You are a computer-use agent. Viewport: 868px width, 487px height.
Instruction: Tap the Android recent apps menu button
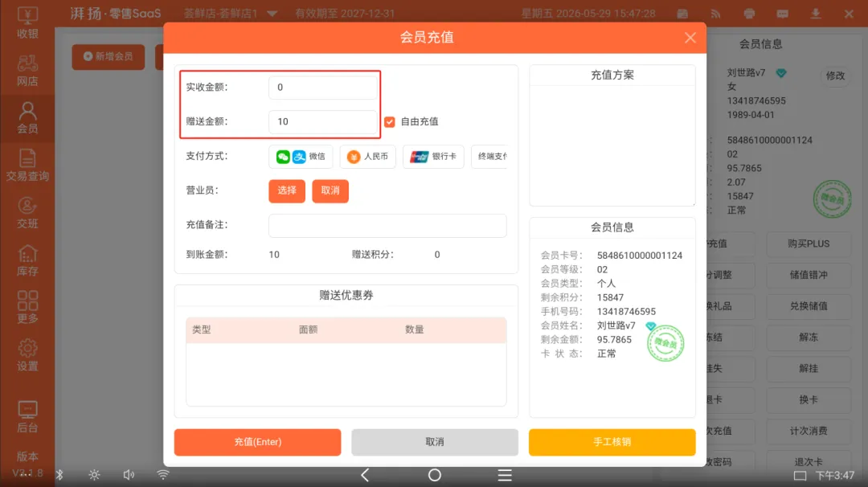coord(504,476)
